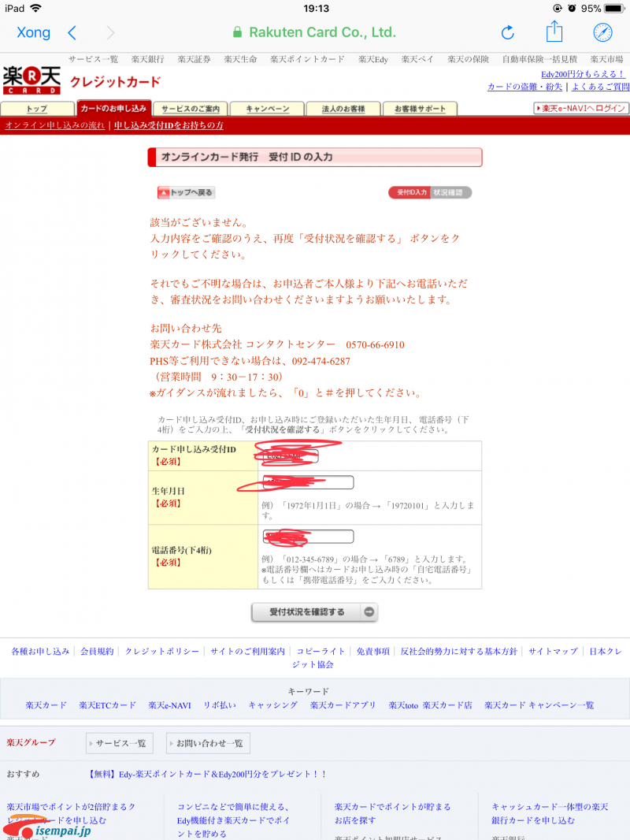Click the サービス一覧 group button
Screen dimensions: 630x840
tap(120, 744)
